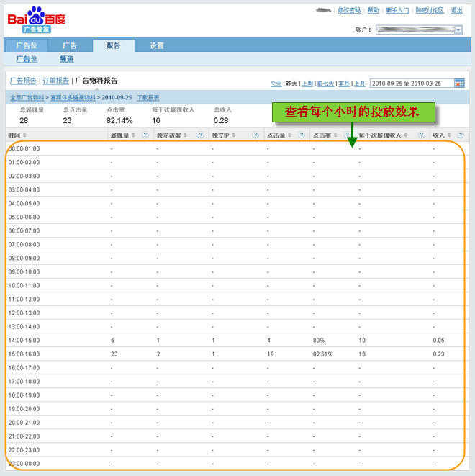
Task: Click help icon next to 独立IP column
Action: tap(255, 135)
